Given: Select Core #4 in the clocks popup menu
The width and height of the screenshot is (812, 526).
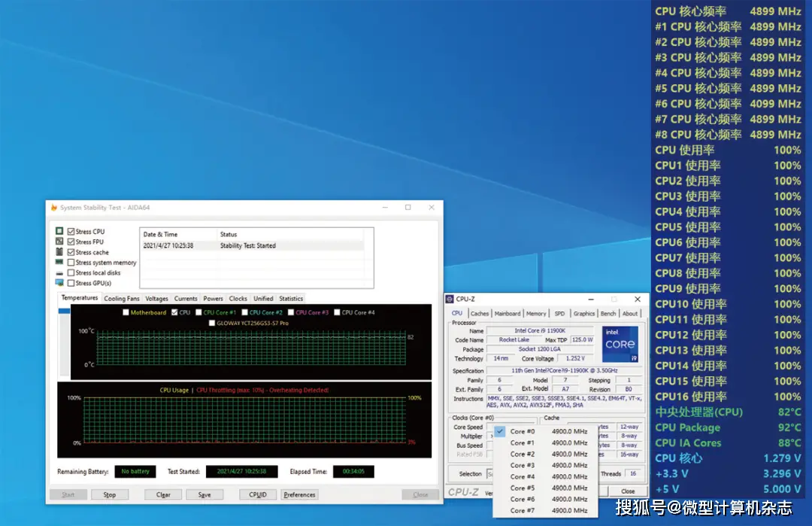Looking at the screenshot, I should [545, 477].
